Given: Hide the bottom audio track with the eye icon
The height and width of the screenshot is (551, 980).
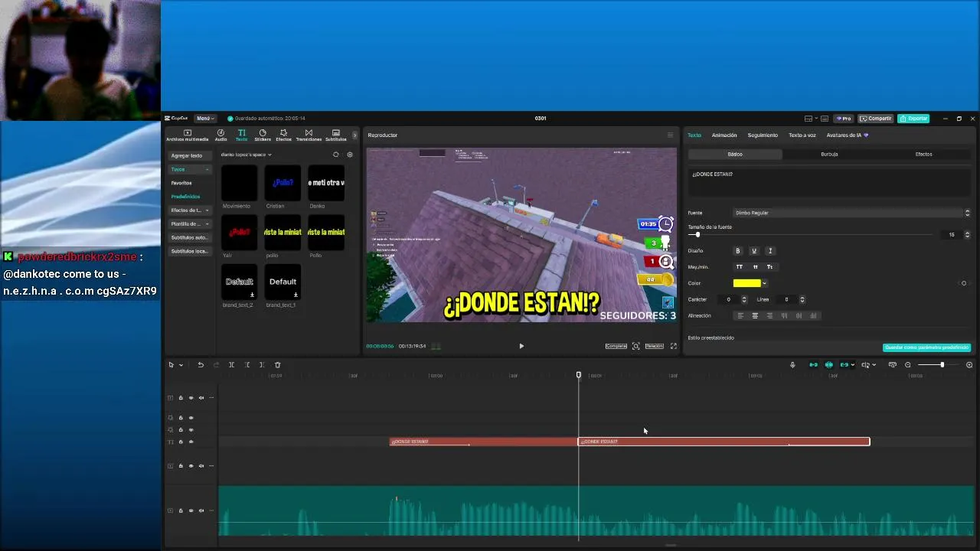Looking at the screenshot, I should pos(191,510).
